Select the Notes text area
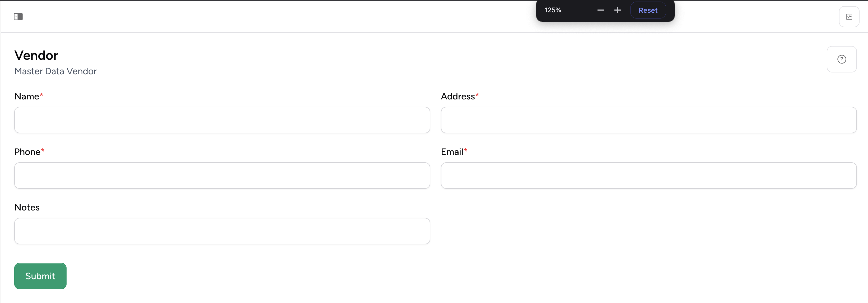Image resolution: width=868 pixels, height=303 pixels. pyautogui.click(x=222, y=231)
